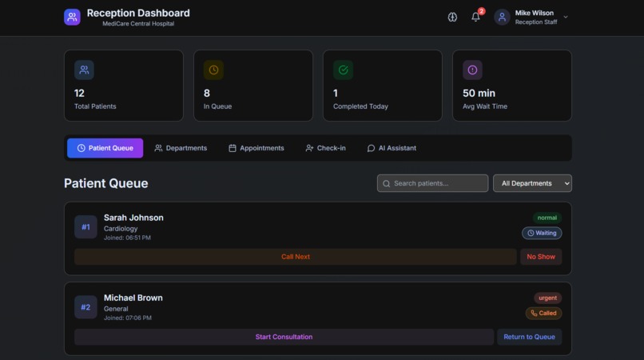Click the Joined: 06:51 PM text
This screenshot has height=360, width=644.
coord(127,238)
